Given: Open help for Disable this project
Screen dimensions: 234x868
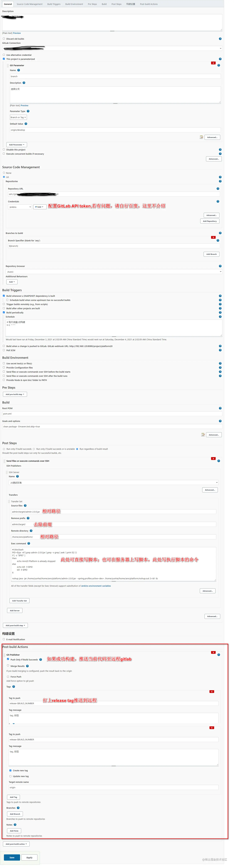Looking at the screenshot, I should pos(220,150).
